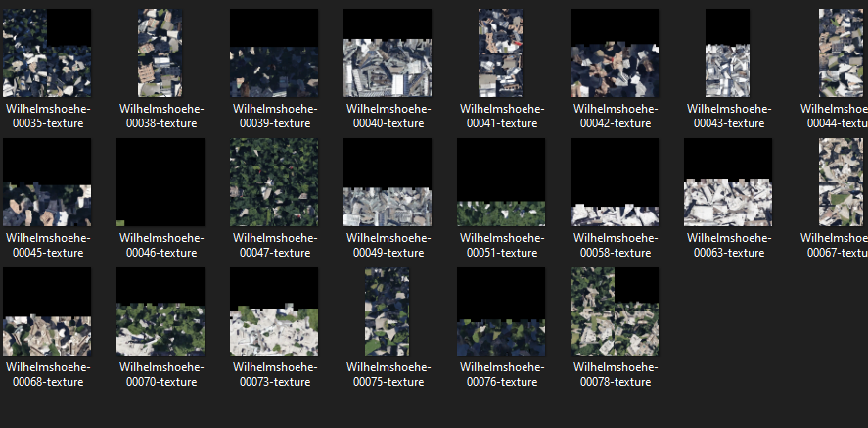Viewport: 868px width, 428px height.
Task: Select the Wilhelmshoehe-00041-texture file
Action: click(x=501, y=53)
